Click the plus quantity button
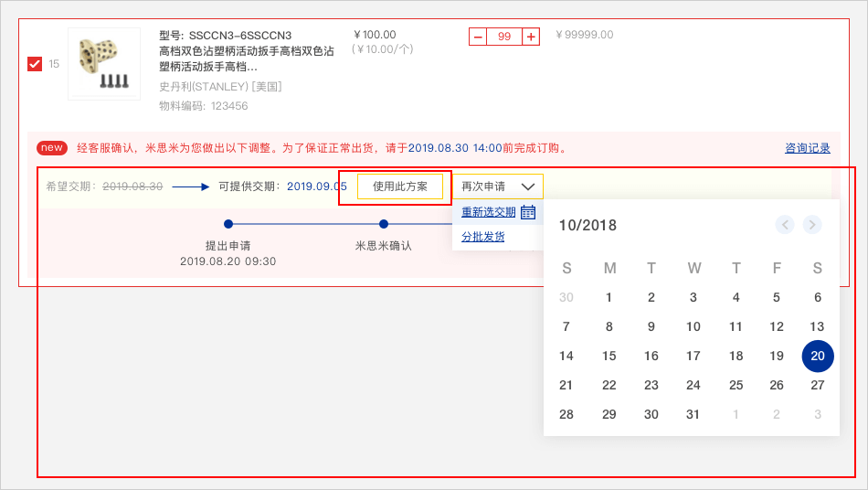The height and width of the screenshot is (490, 868). pyautogui.click(x=531, y=37)
